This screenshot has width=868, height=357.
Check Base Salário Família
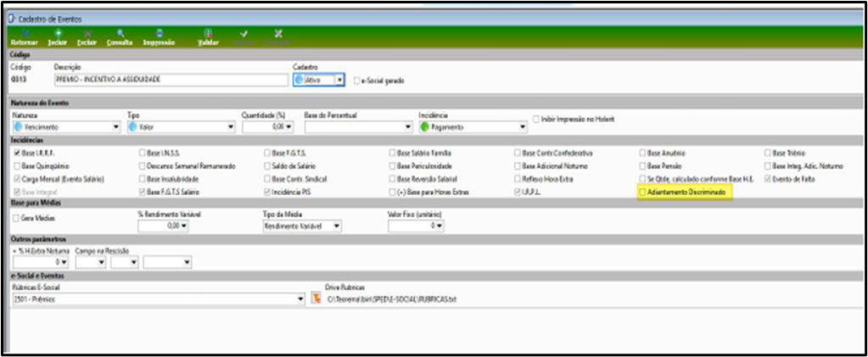393,153
